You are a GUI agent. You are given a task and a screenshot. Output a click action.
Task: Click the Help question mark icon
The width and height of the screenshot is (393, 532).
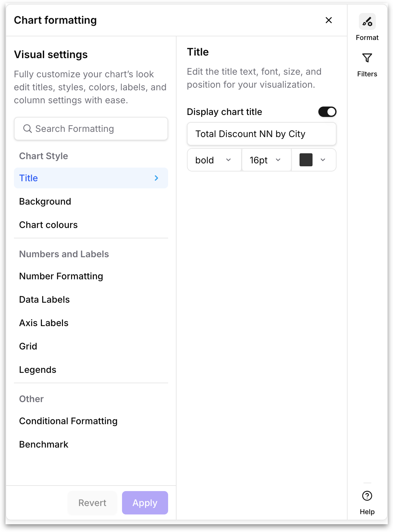[367, 496]
